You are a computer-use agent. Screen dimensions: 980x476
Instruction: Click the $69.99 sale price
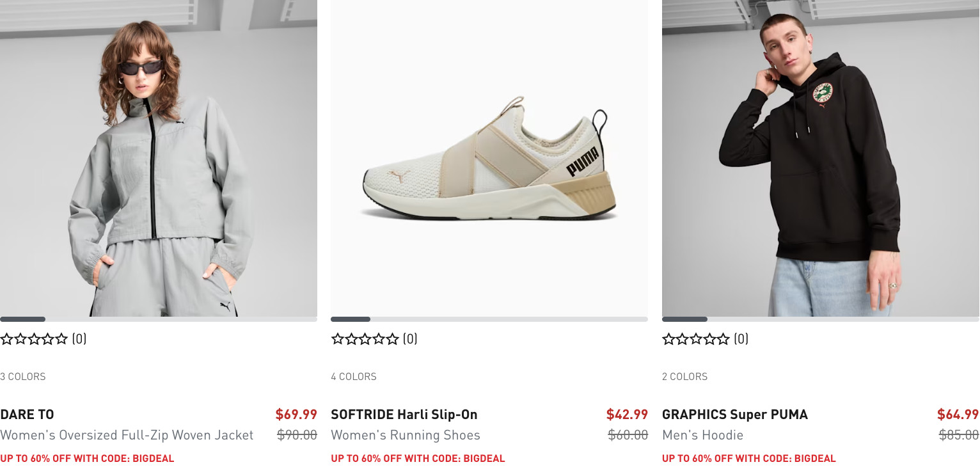pyautogui.click(x=296, y=415)
